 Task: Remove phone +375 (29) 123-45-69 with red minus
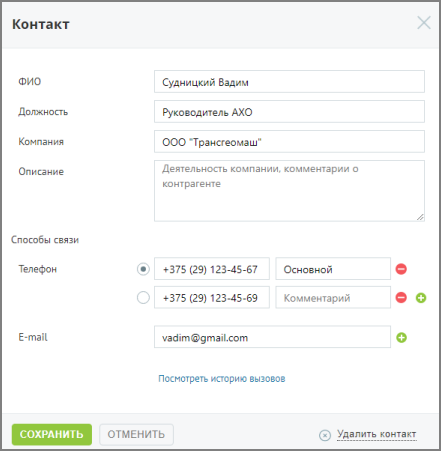tap(401, 297)
